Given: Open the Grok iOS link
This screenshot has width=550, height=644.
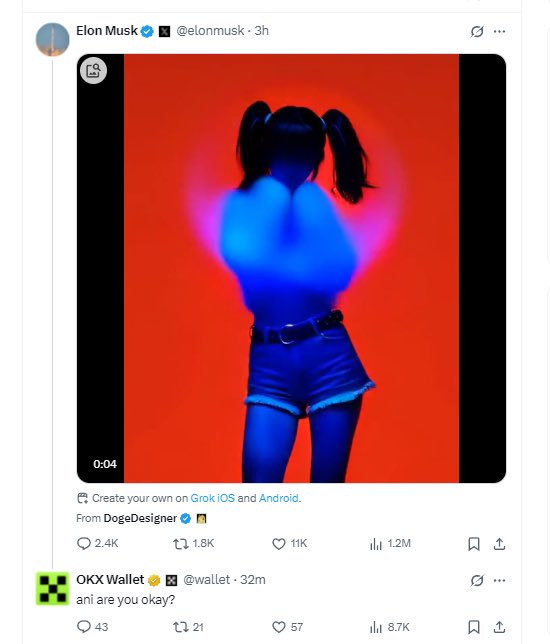Looking at the screenshot, I should tap(213, 498).
